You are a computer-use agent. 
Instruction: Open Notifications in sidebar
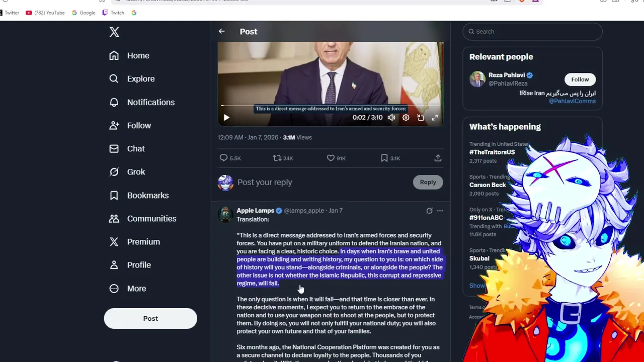[x=142, y=102]
